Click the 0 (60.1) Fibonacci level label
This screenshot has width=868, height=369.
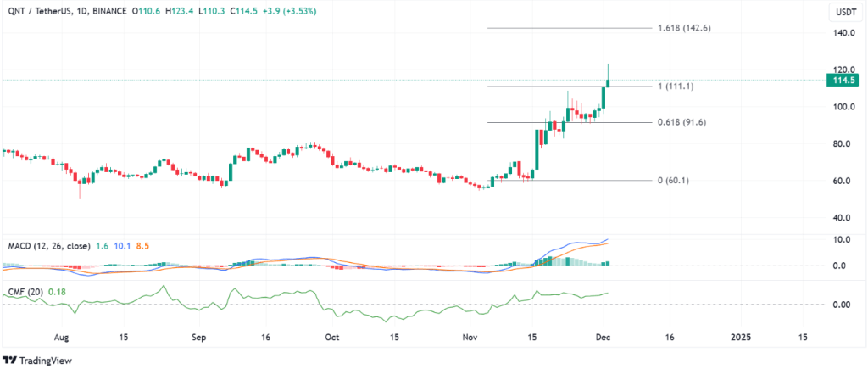pos(674,181)
